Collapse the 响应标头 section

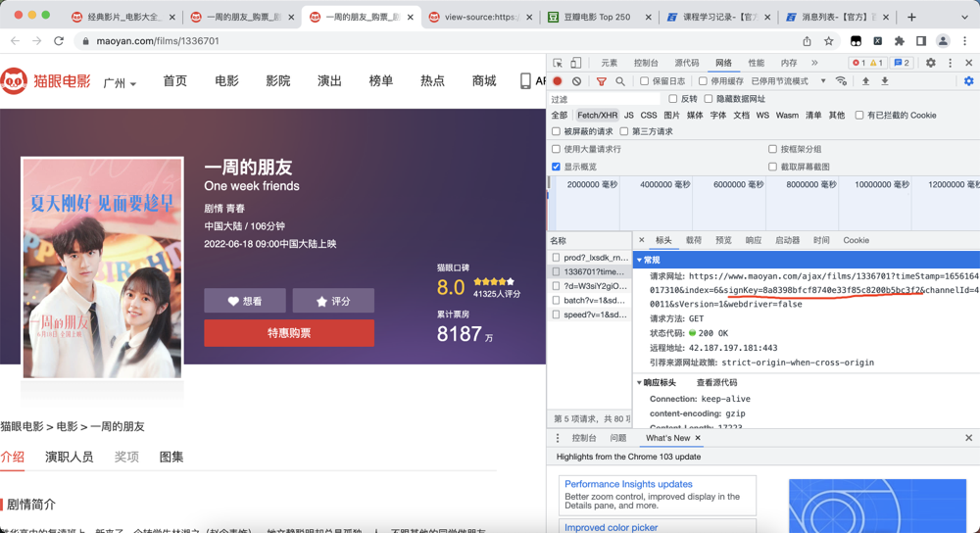point(639,382)
